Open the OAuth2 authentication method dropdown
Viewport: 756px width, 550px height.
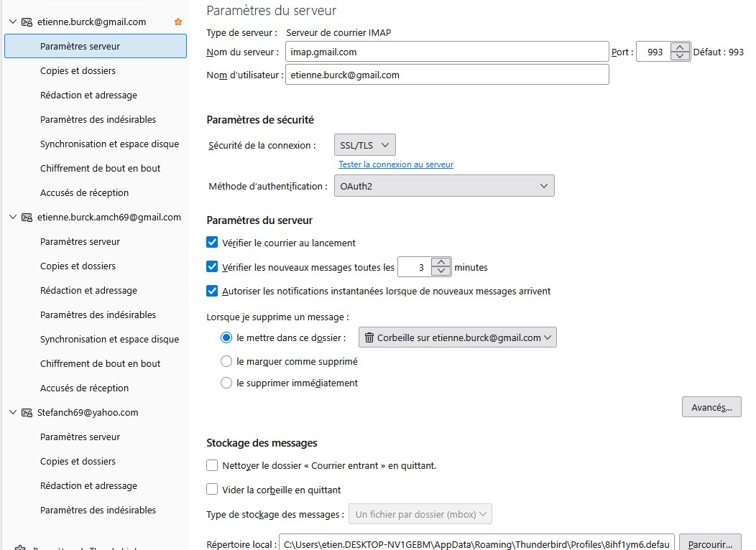pyautogui.click(x=444, y=186)
